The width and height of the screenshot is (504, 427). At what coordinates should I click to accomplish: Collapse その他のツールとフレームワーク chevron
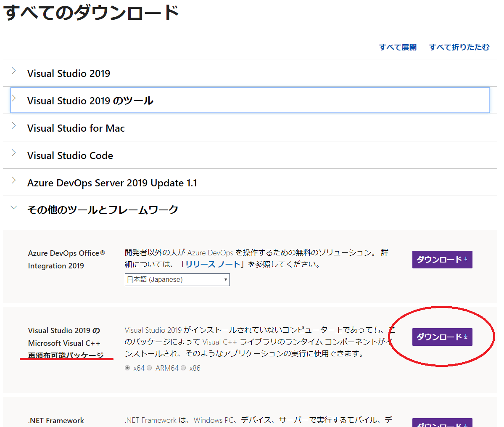[x=14, y=207]
